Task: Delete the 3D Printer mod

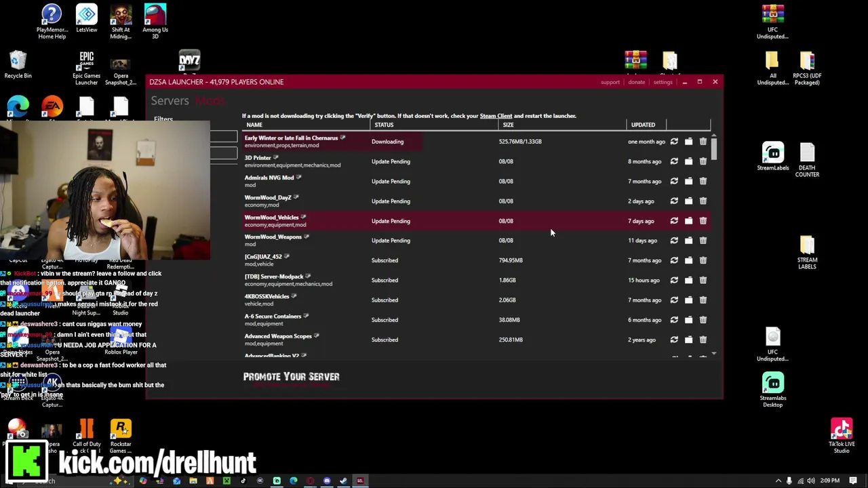Action: (x=703, y=161)
